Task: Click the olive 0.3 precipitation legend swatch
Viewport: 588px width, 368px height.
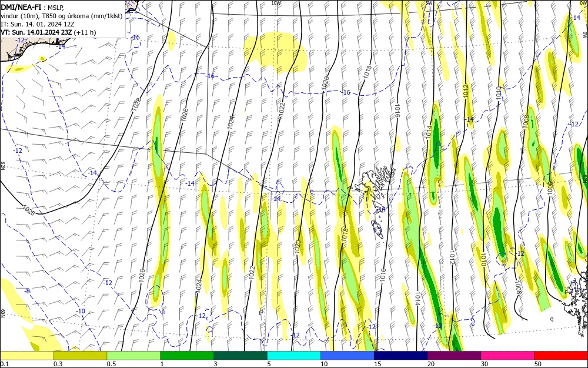Action: 80,355
